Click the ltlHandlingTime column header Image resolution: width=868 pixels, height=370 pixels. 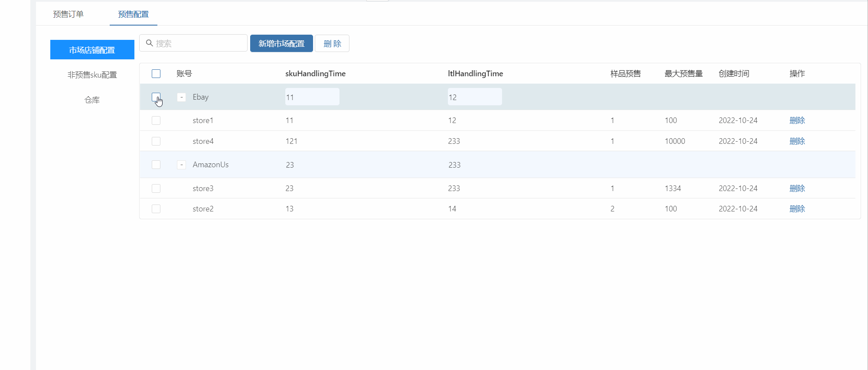coord(476,74)
